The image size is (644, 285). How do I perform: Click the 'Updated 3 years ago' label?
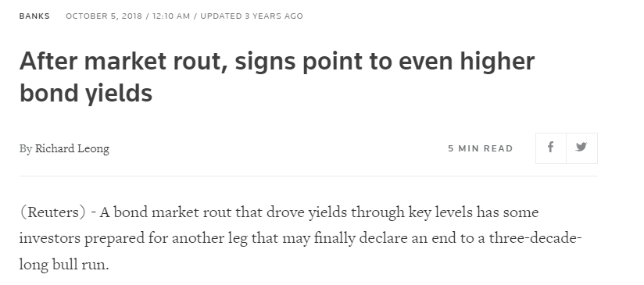pyautogui.click(x=252, y=16)
